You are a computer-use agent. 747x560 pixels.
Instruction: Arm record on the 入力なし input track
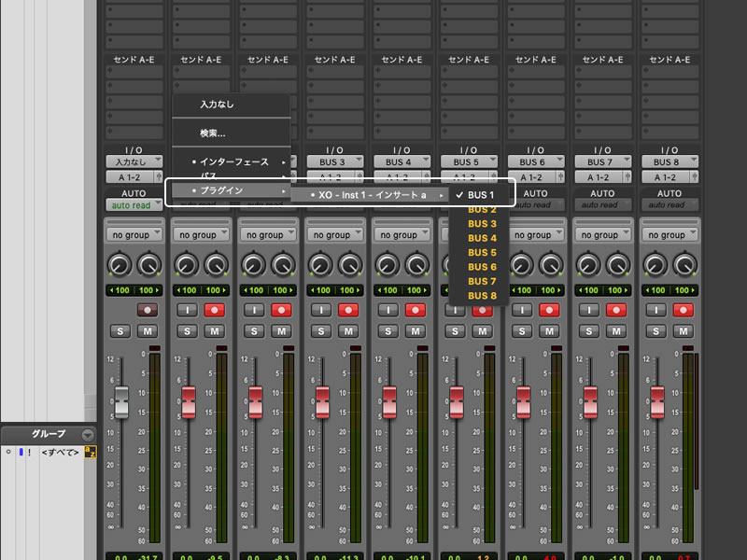(x=148, y=310)
